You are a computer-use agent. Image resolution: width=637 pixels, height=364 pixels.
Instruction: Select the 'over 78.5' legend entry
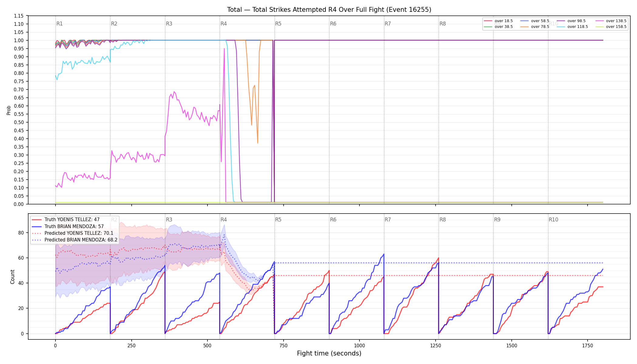point(535,27)
